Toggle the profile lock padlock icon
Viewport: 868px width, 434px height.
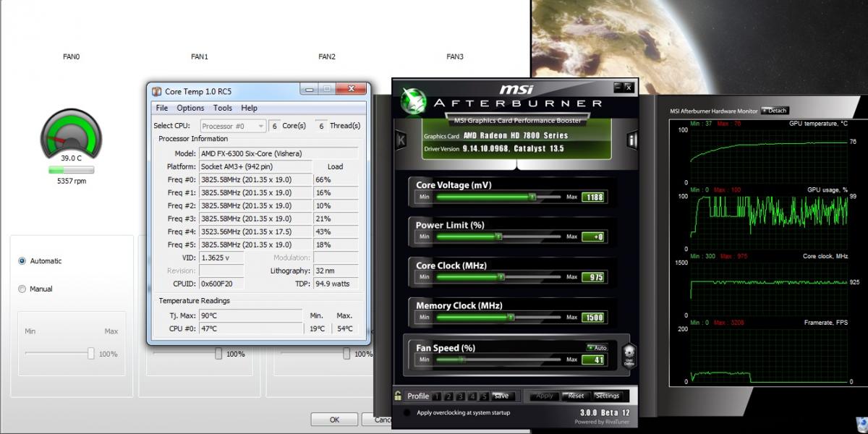point(398,396)
